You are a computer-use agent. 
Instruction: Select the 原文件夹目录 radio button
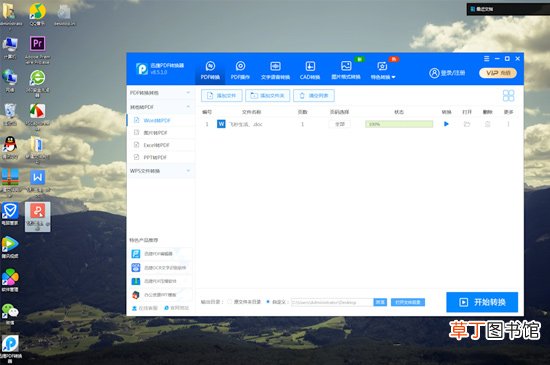point(230,302)
